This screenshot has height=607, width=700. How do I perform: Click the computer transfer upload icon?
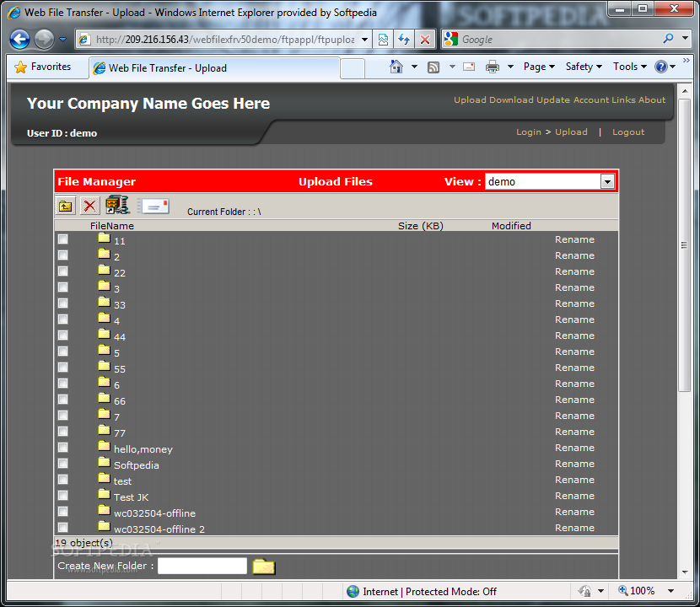pos(117,205)
